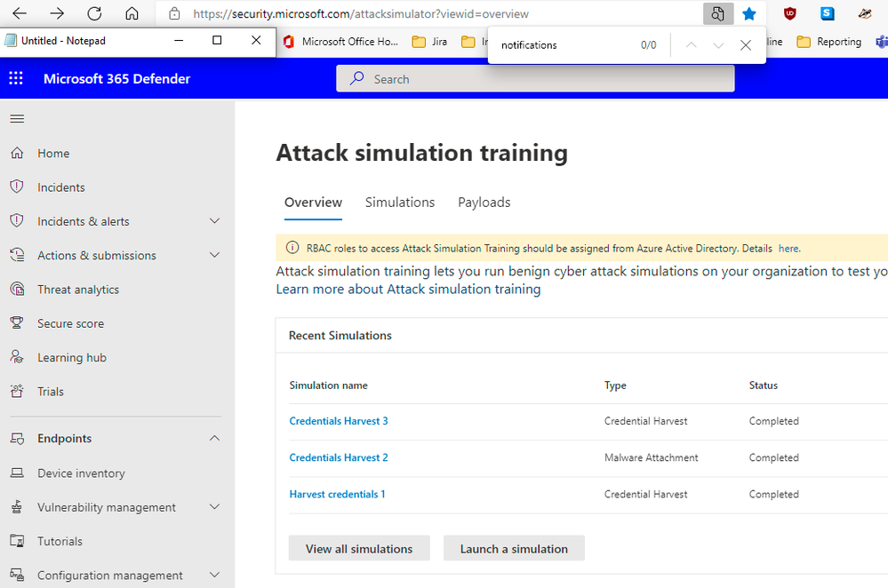Image resolution: width=888 pixels, height=588 pixels.
Task: Click the View all simulations button
Action: pos(359,548)
